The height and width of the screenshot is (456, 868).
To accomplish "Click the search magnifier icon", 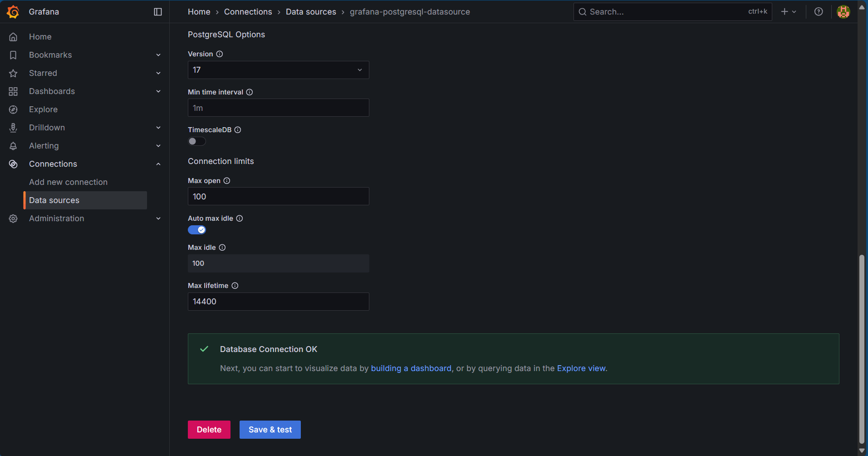I will tap(583, 12).
